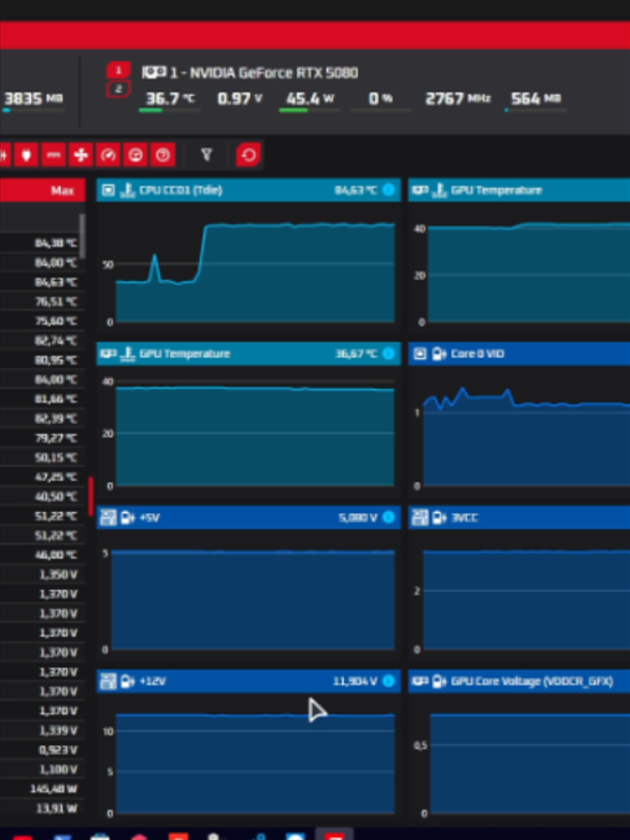Switch to GPU number 2 button
This screenshot has height=840, width=630.
coord(119,90)
